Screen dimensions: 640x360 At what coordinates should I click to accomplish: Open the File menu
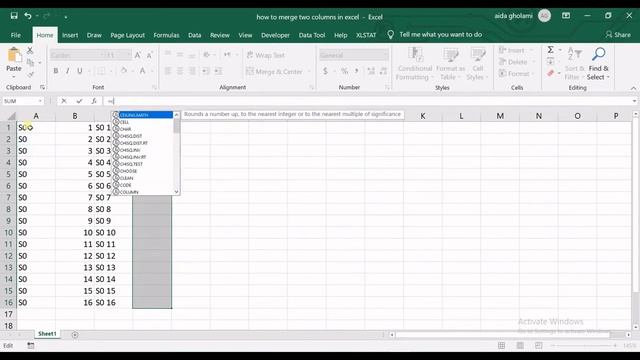pos(16,35)
